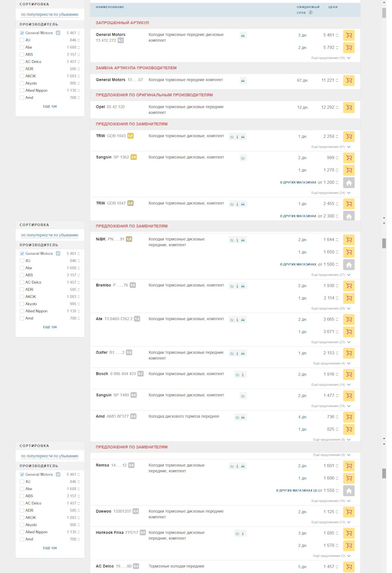392x573 pixels.
Task: Uncheck General Motors in topmost manufacturer list
Action: [x=22, y=33]
